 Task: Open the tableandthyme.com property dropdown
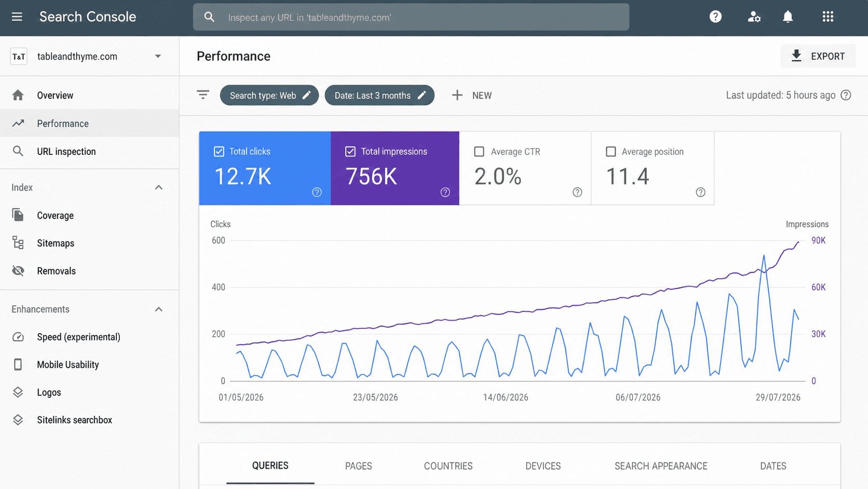(158, 56)
